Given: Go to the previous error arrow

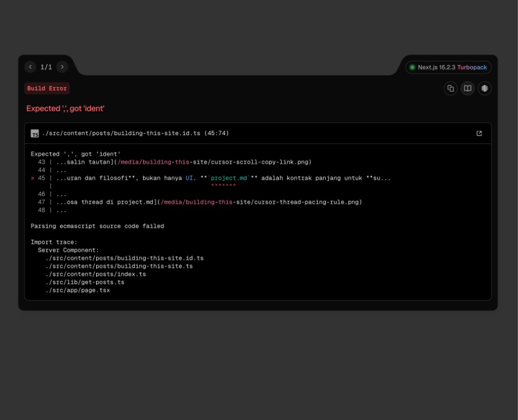Looking at the screenshot, I should 30,67.
